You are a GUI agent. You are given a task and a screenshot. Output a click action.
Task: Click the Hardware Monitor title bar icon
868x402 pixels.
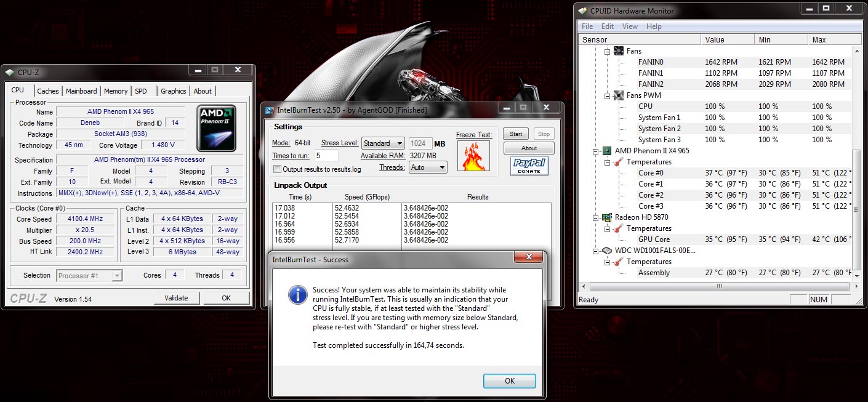coord(582,10)
